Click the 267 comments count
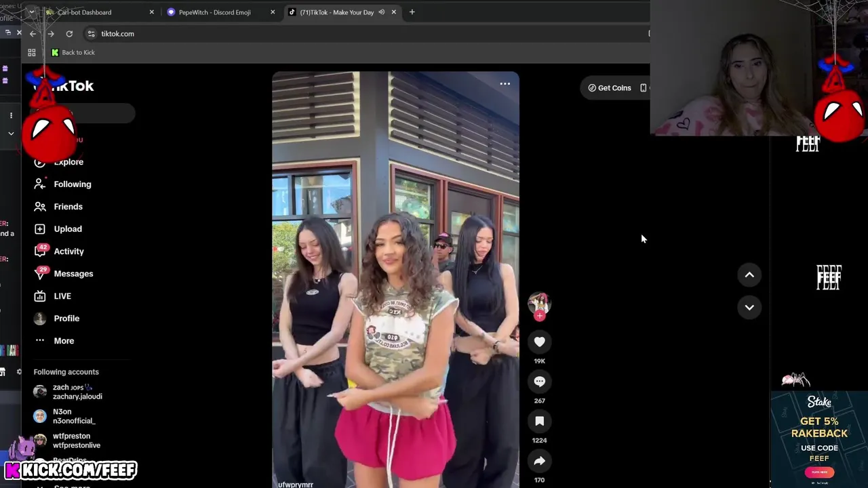Viewport: 868px width, 488px height. pos(540,401)
